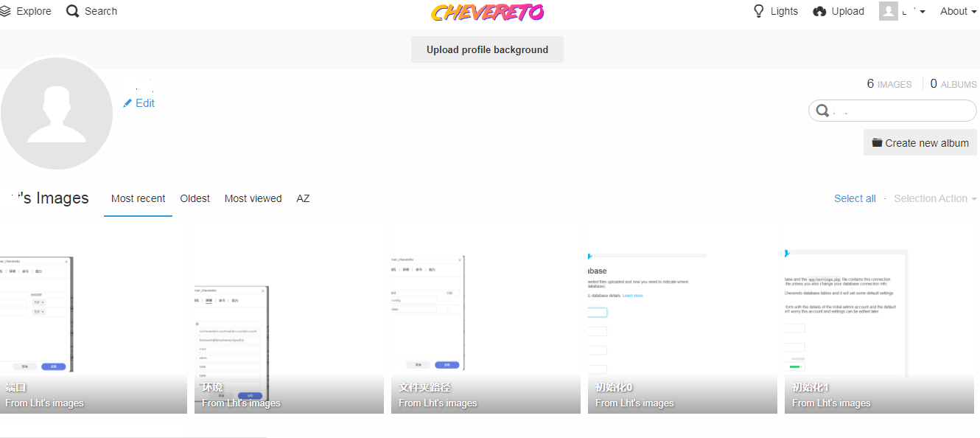980x438 pixels.
Task: Click the Search magnifier icon in navbar
Action: pyautogui.click(x=72, y=11)
